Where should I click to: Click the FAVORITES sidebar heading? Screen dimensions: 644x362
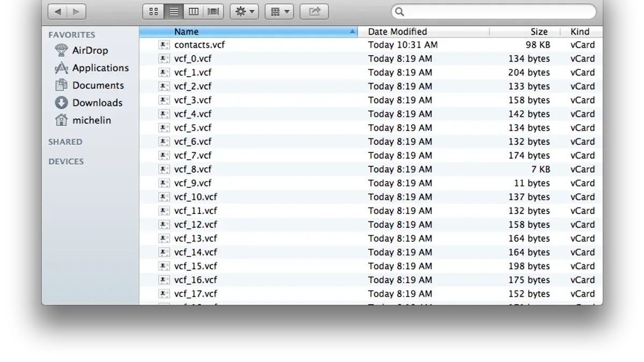[72, 35]
